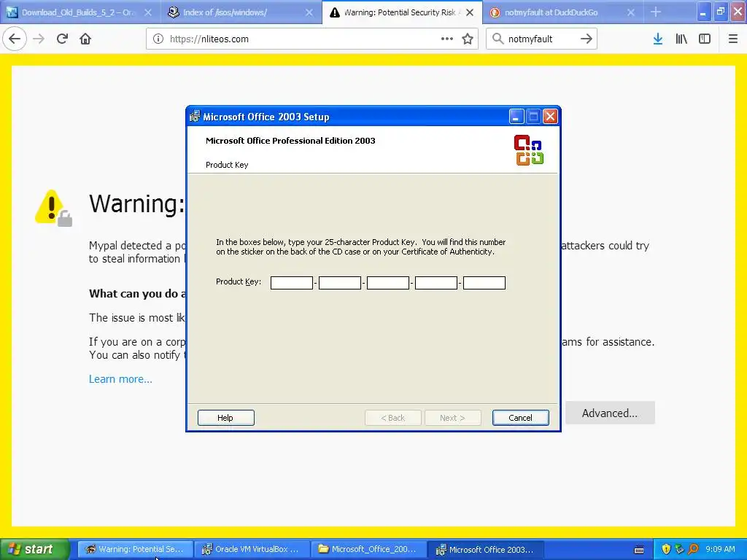Click the setup icon in dialog title bar
Screen dimensions: 747x560
click(194, 117)
